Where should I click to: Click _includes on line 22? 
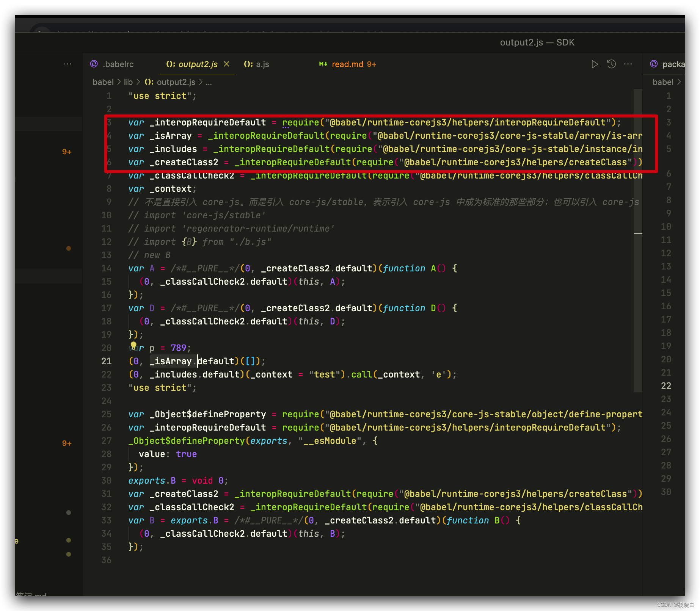pyautogui.click(x=173, y=374)
